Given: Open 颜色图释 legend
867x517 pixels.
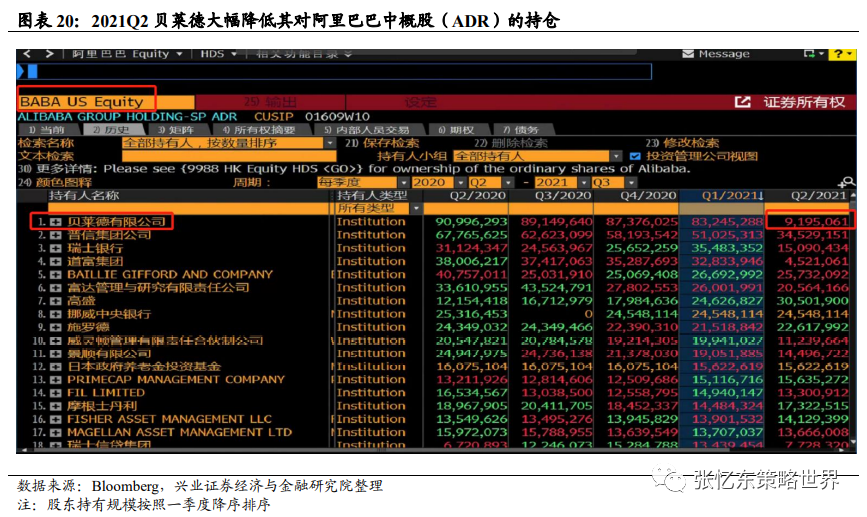Looking at the screenshot, I should [x=55, y=182].
